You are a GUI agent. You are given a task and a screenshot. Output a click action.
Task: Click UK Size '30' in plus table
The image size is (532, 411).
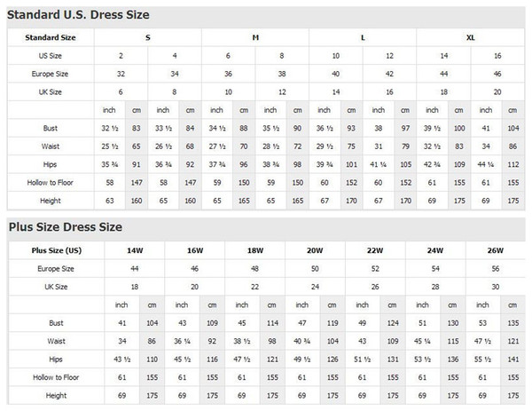[x=497, y=286]
